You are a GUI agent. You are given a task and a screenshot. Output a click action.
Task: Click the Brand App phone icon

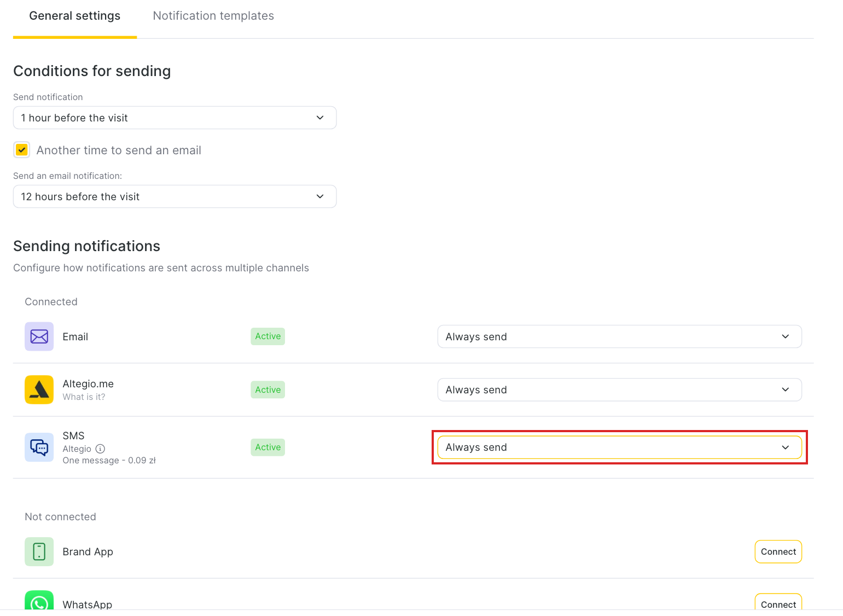[x=39, y=551]
